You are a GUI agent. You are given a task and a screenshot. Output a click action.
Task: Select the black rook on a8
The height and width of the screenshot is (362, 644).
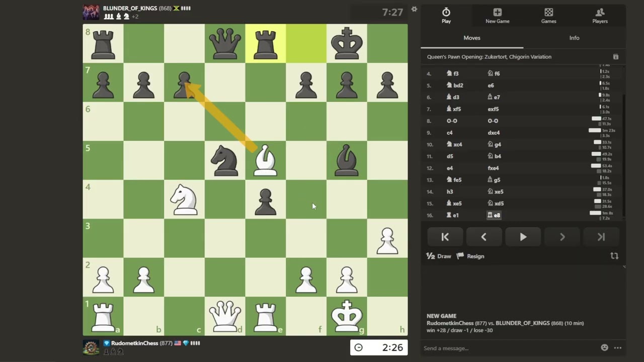click(x=103, y=43)
